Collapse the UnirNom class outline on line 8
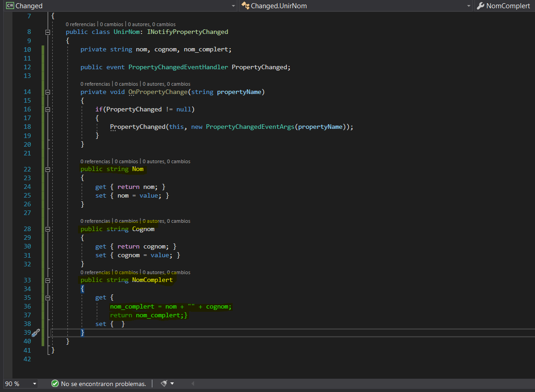This screenshot has height=392, width=535. (x=47, y=32)
